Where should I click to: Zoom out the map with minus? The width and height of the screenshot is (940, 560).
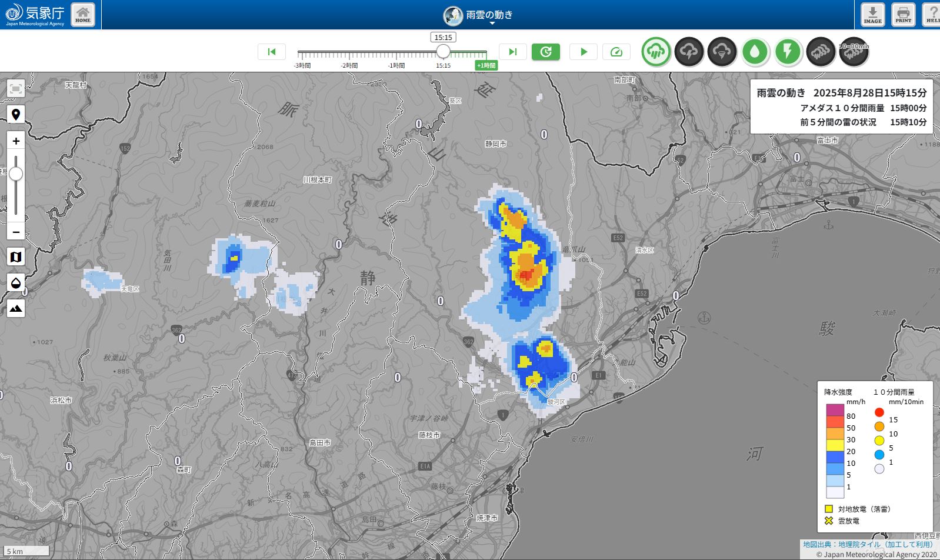click(x=16, y=232)
